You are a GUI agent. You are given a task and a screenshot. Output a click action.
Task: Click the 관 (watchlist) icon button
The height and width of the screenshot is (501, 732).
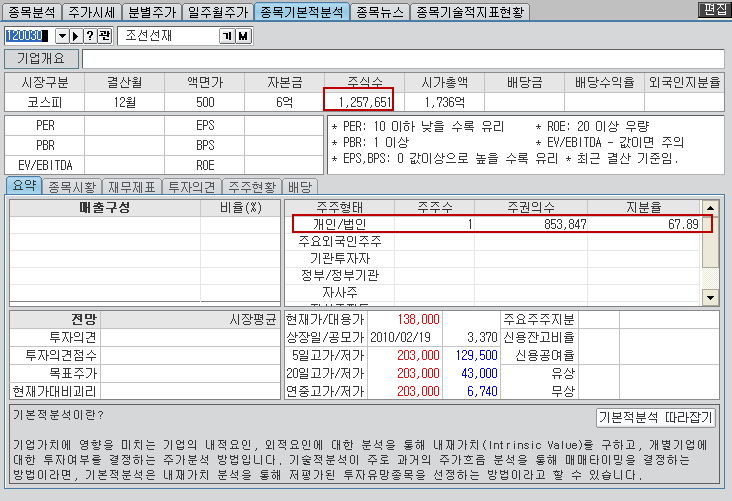point(105,35)
